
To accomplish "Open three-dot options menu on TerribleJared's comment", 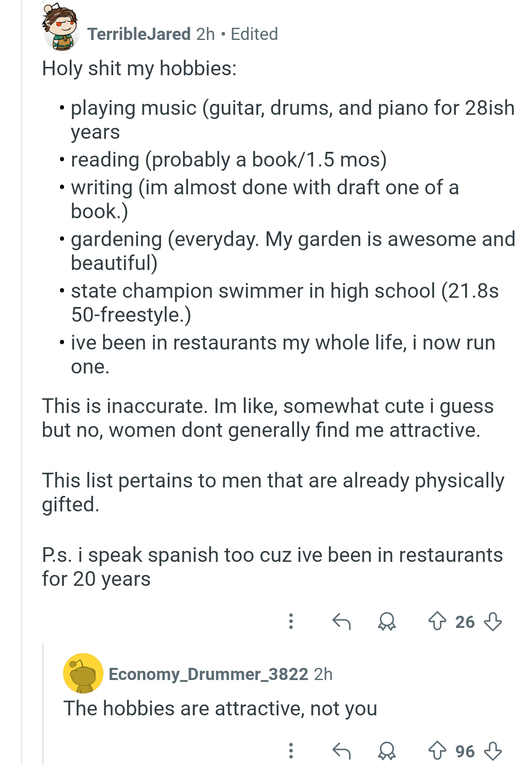I will (291, 621).
